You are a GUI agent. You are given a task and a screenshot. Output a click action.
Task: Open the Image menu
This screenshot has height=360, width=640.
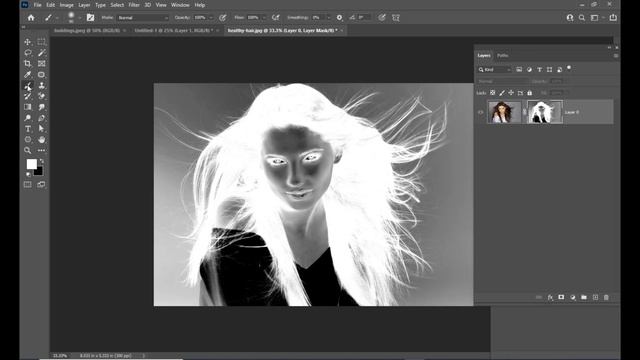pos(67,5)
